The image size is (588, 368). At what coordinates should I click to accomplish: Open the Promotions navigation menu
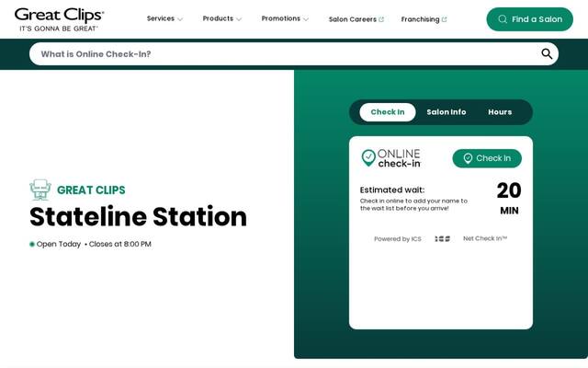click(x=285, y=18)
